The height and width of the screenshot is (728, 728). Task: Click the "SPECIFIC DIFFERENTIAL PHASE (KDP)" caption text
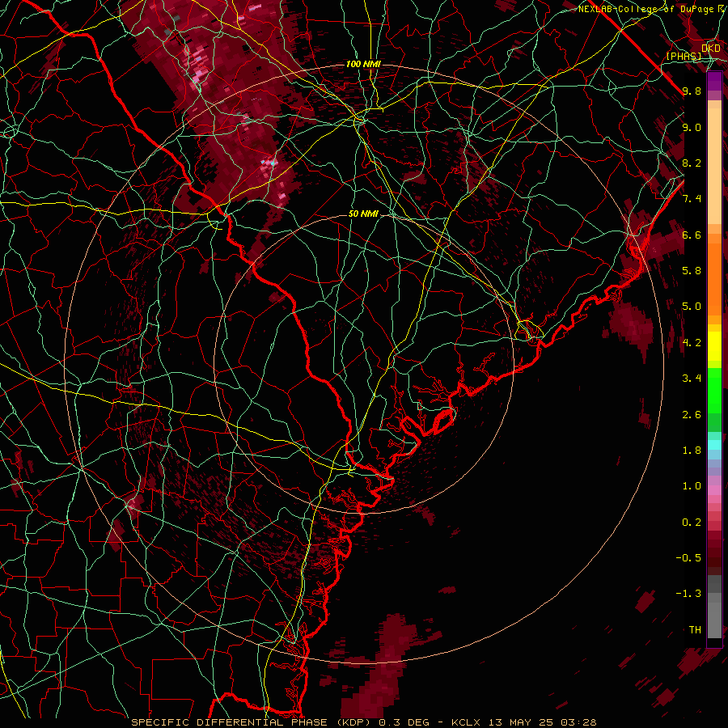[x=253, y=722]
